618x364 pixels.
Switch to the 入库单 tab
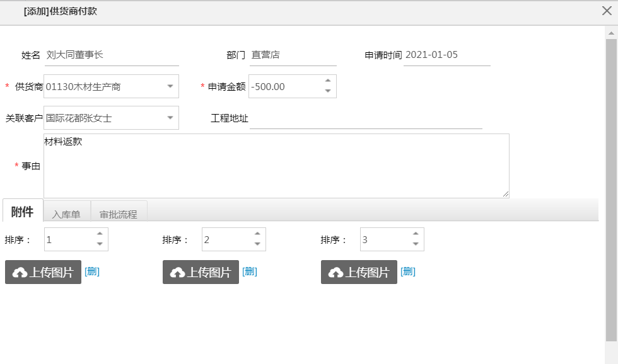click(66, 213)
